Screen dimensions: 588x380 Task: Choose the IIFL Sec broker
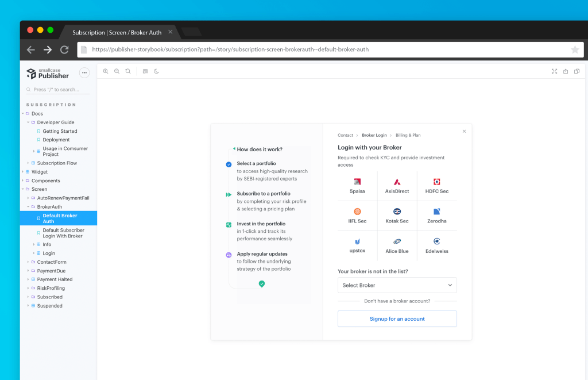click(x=357, y=216)
